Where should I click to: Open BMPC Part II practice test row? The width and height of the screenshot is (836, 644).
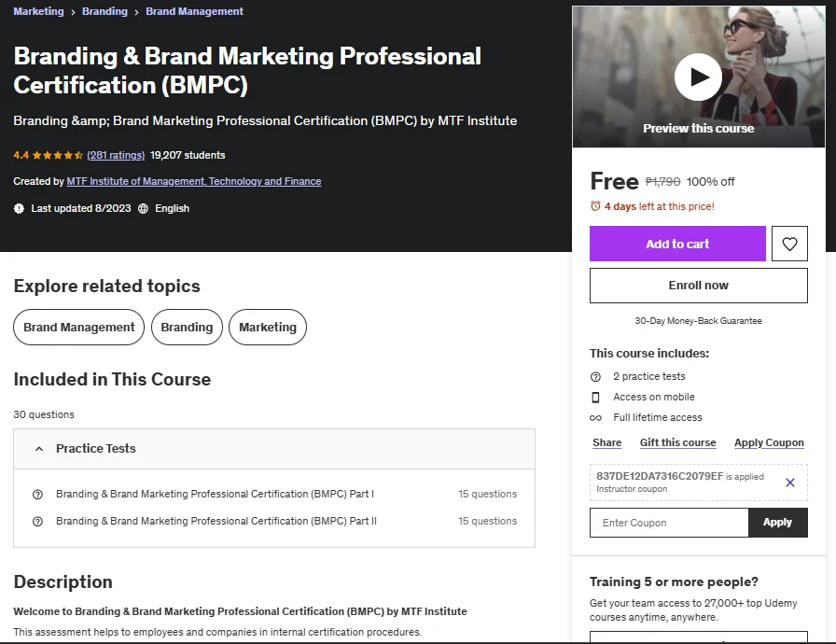pos(274,522)
